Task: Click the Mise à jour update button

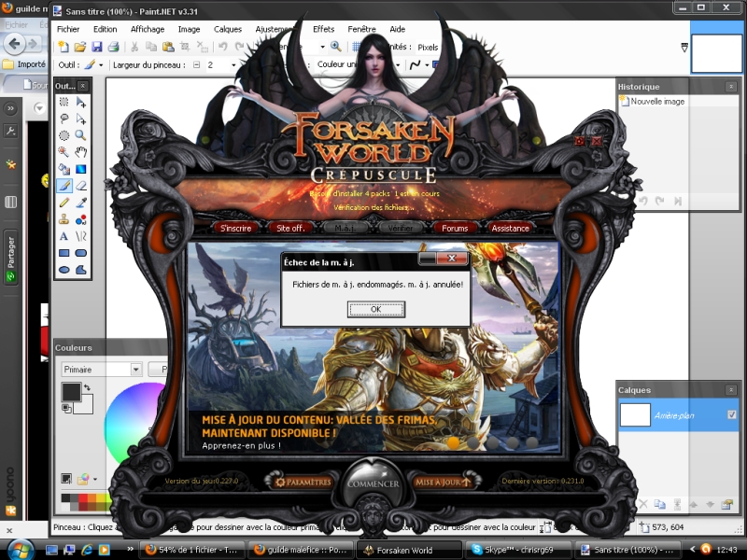Action: click(443, 482)
